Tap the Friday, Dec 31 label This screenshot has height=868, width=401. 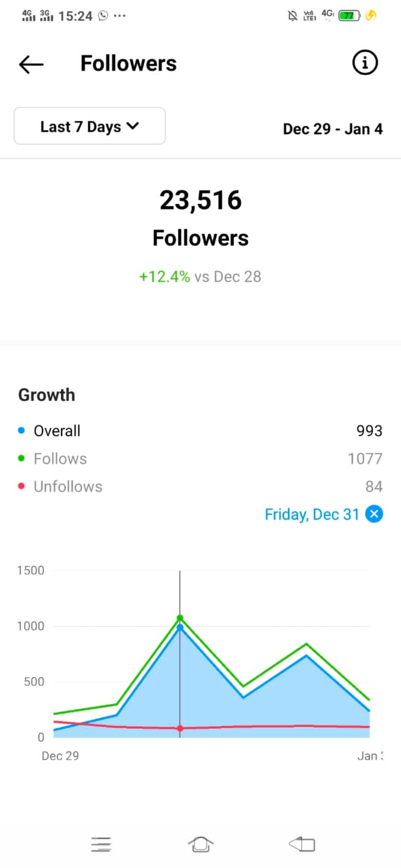[x=312, y=514]
